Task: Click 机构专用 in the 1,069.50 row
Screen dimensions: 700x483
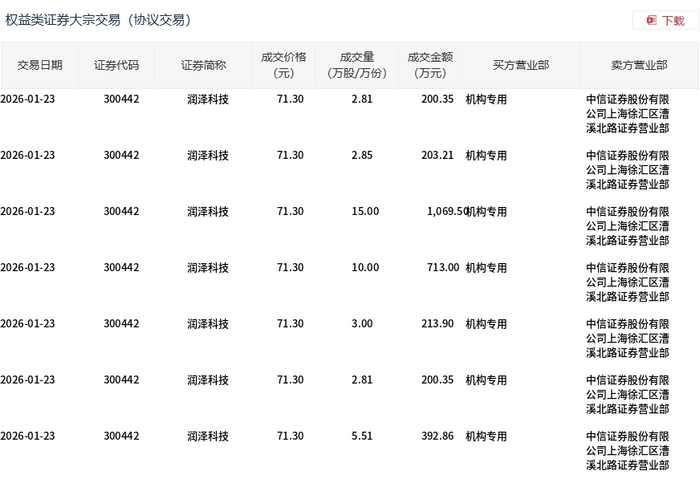Action: point(487,212)
